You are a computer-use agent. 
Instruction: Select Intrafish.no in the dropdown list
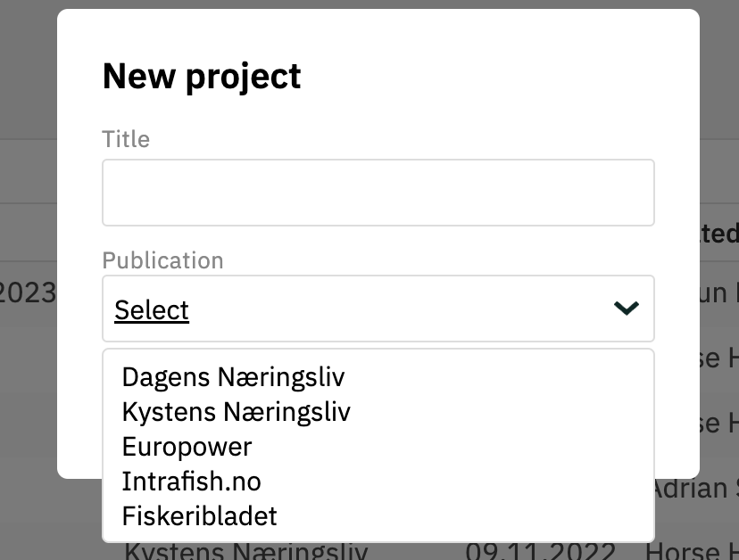coord(191,481)
